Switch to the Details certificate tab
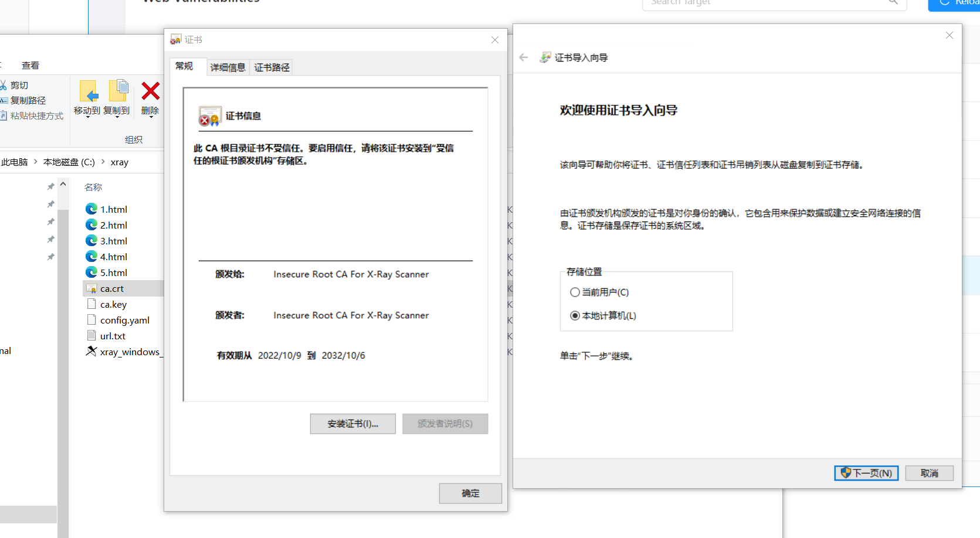980x538 pixels. click(x=228, y=67)
